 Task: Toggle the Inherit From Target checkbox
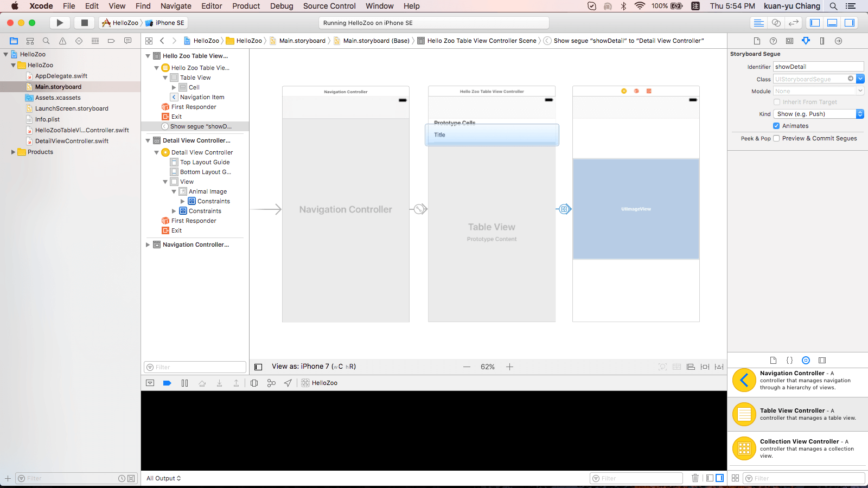point(777,102)
